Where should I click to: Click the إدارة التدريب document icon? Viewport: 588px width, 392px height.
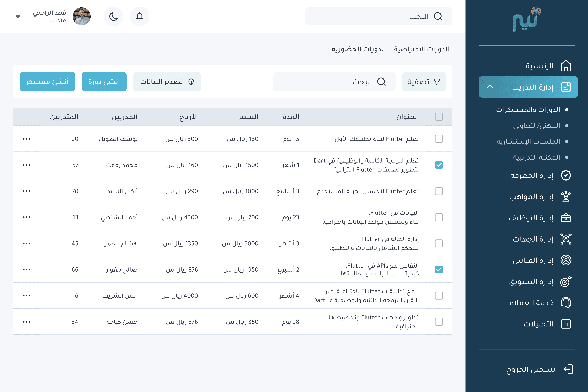[x=566, y=87]
